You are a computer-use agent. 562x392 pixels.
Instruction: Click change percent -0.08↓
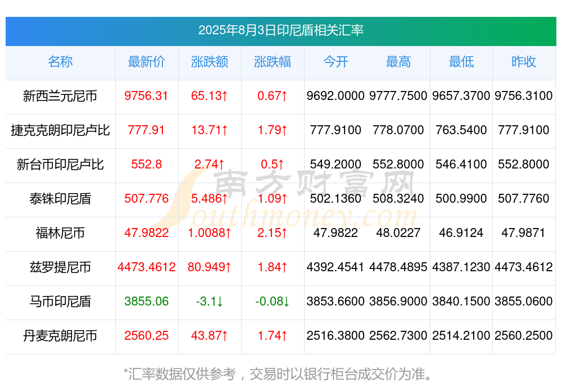(x=273, y=302)
